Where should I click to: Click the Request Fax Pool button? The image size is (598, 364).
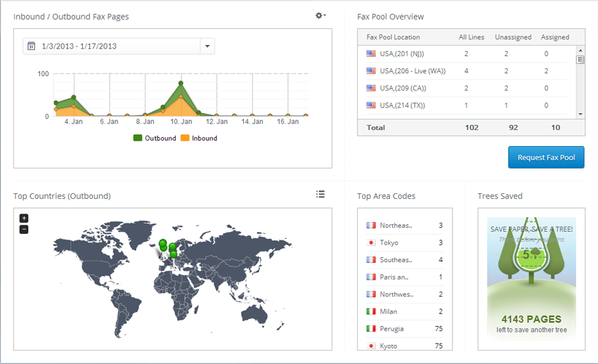546,157
